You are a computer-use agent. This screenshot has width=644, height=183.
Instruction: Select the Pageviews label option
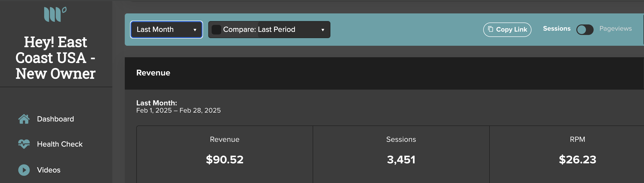coord(615,29)
